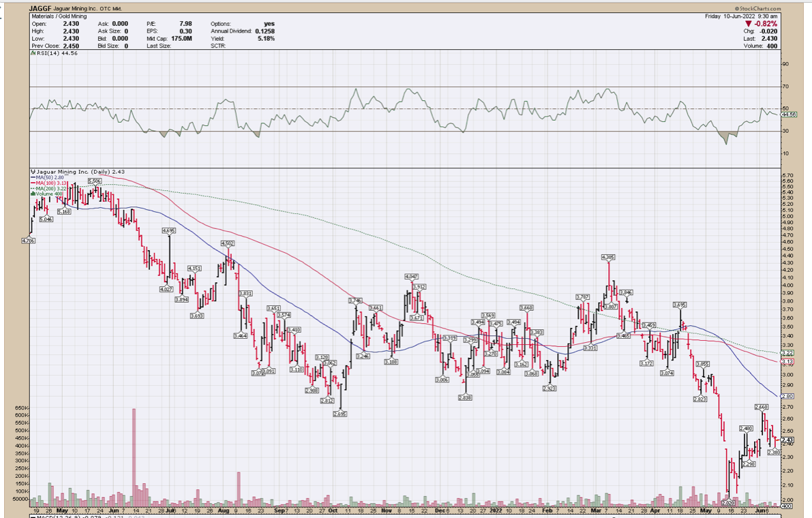This screenshot has width=812, height=518.
Task: Click the 2022 year label on the date axis
Action: pos(496,511)
